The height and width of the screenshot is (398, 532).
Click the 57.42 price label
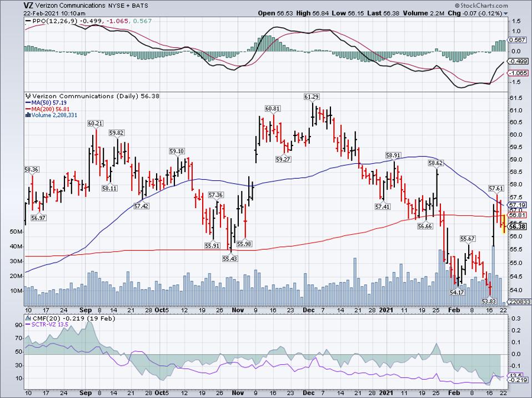141,206
